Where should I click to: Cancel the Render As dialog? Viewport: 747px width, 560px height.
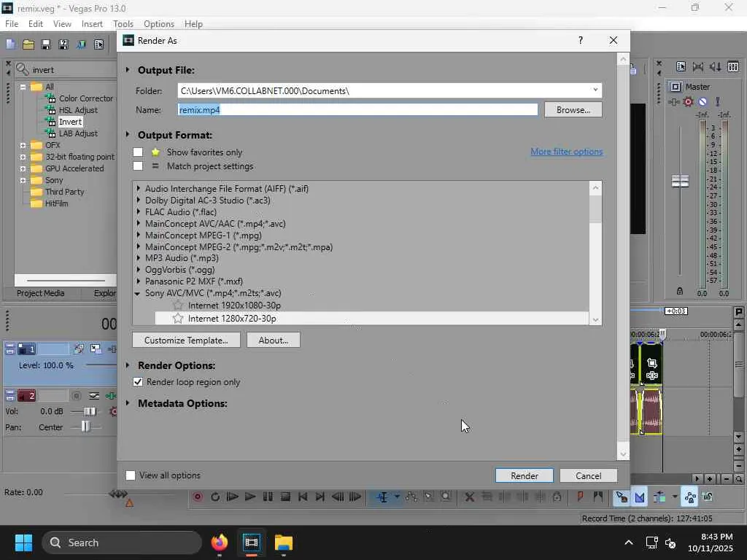coord(589,475)
